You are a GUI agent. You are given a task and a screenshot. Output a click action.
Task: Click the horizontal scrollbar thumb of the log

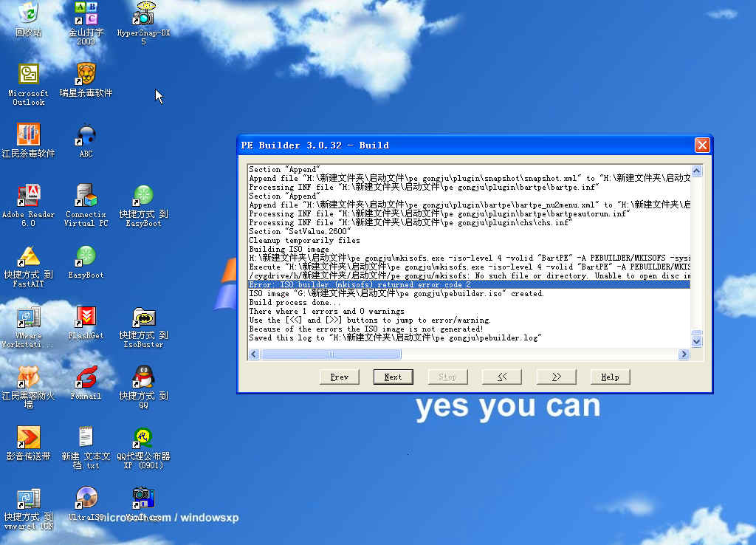pyautogui.click(x=331, y=354)
